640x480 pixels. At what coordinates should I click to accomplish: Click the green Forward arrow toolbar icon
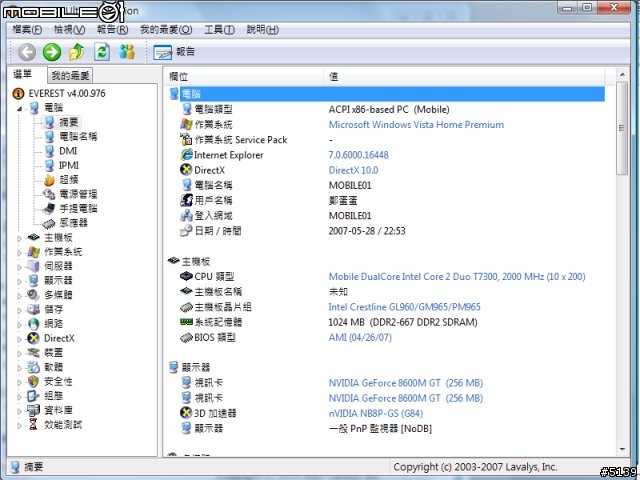tap(52, 52)
